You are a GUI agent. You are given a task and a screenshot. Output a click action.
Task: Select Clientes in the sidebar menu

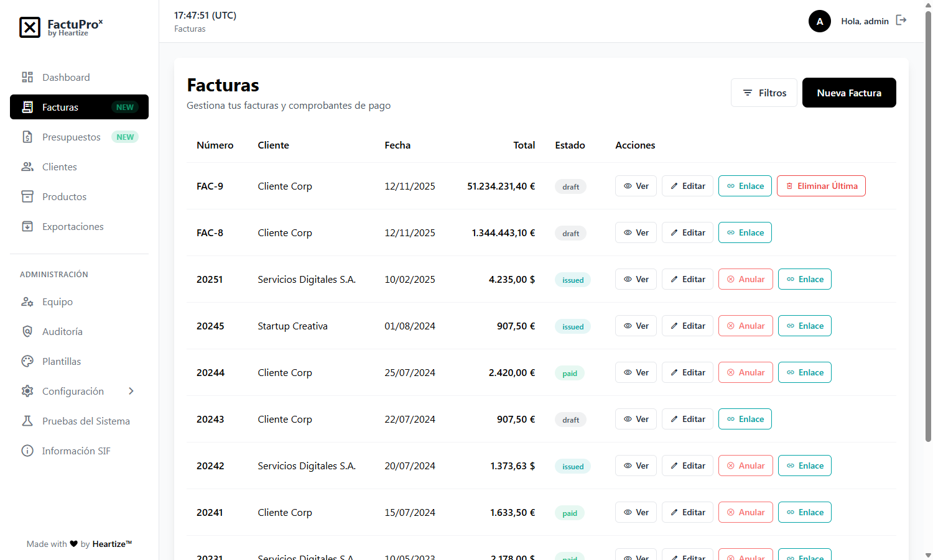pos(60,167)
